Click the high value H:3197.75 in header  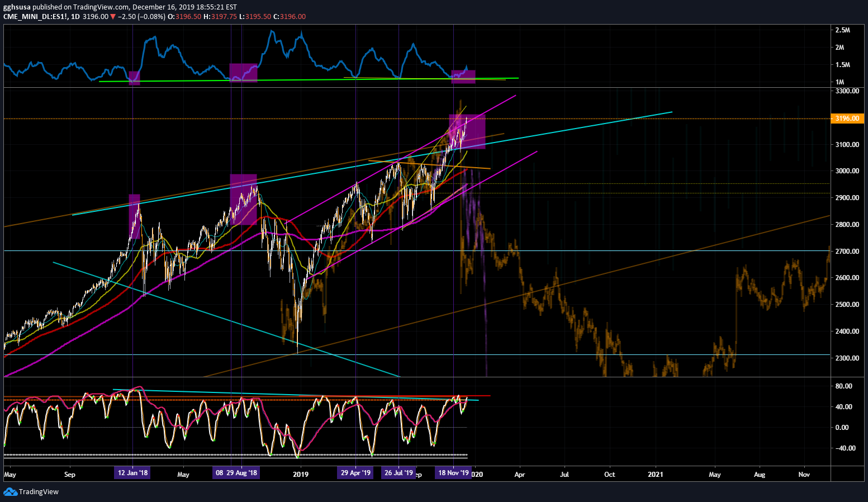tap(220, 17)
